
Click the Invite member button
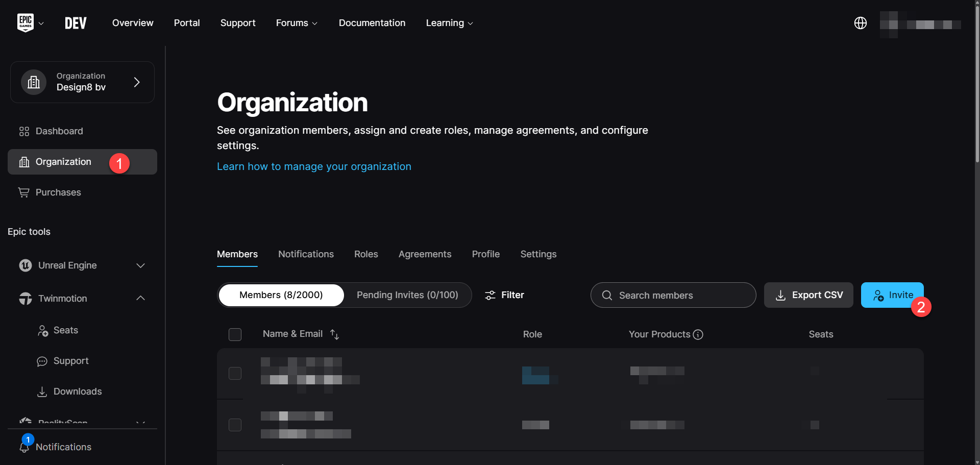892,295
